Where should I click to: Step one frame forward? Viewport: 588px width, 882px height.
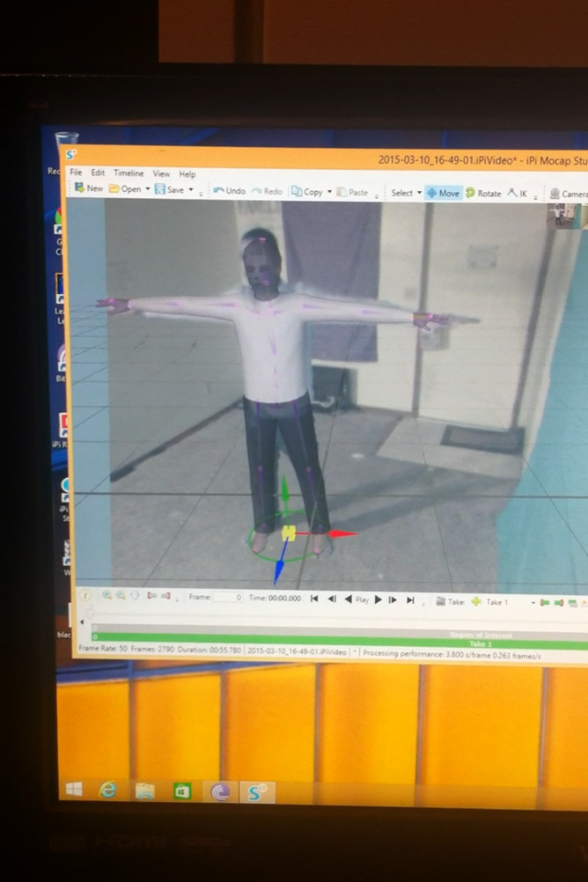[393, 600]
